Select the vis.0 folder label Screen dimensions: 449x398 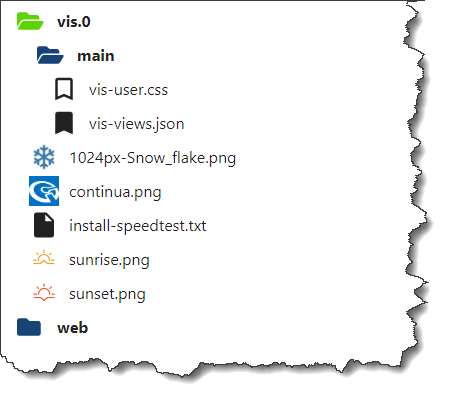(x=74, y=22)
